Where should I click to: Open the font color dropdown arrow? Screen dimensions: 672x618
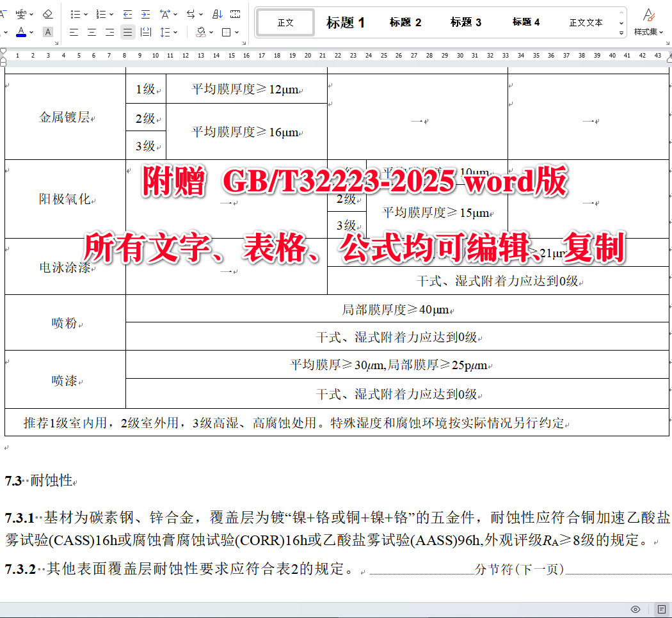click(31, 31)
